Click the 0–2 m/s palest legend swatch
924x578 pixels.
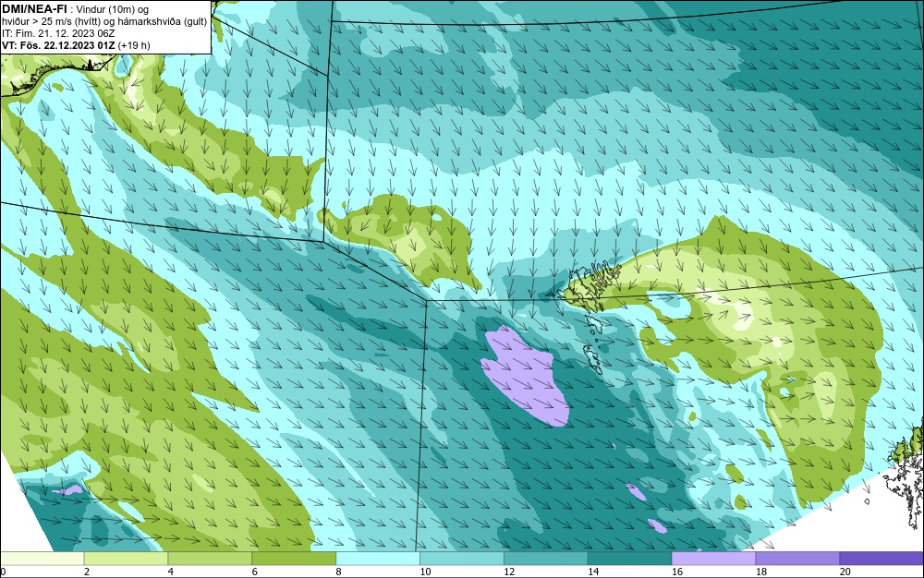(42, 558)
